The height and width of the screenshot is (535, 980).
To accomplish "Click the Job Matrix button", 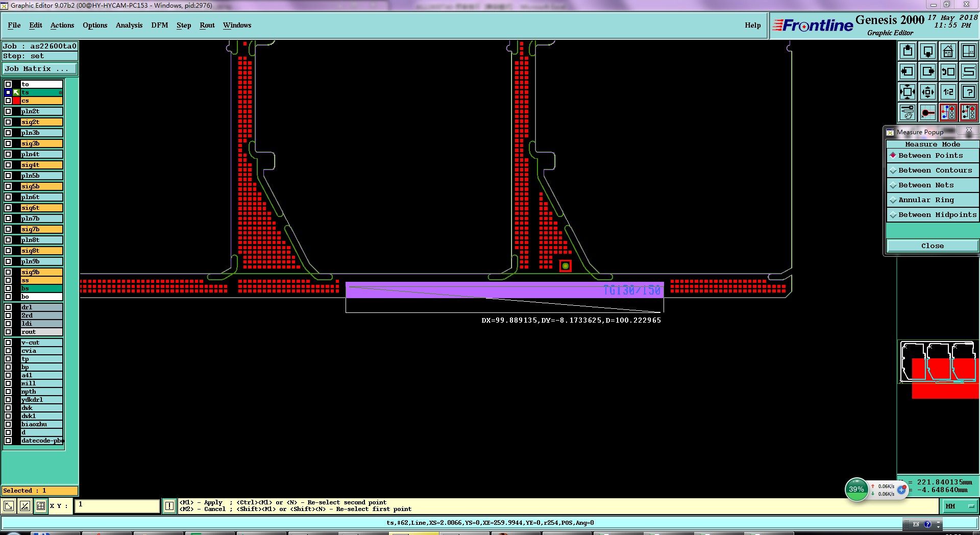I will 40,68.
